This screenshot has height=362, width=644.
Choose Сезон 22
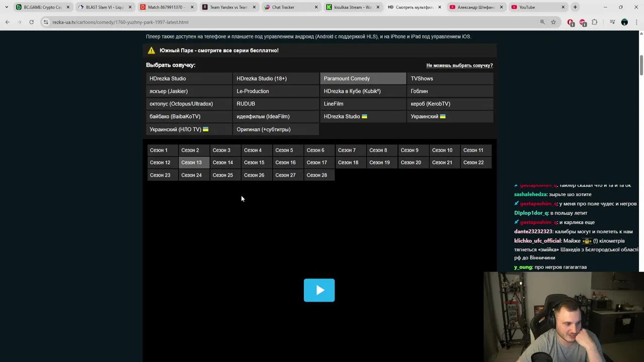click(x=475, y=162)
